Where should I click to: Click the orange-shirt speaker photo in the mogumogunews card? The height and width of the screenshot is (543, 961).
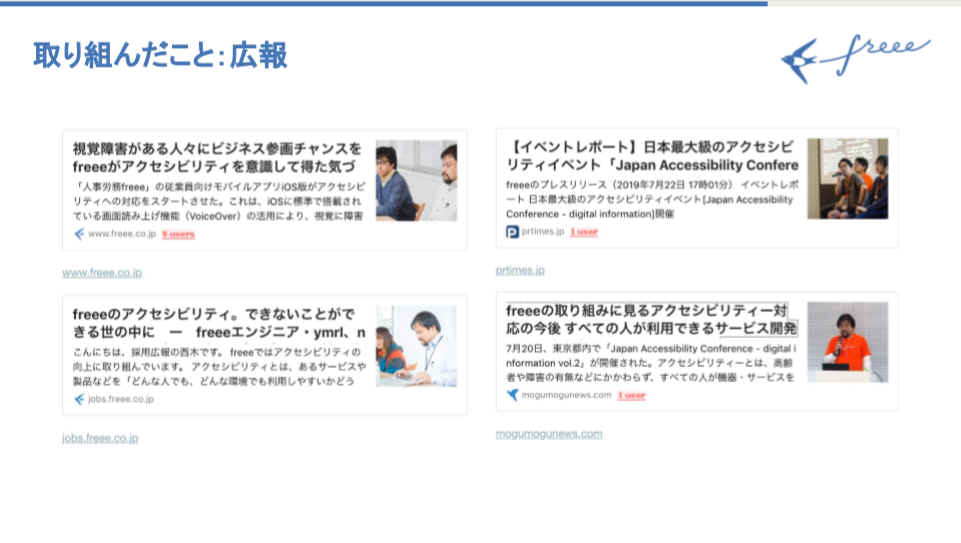point(847,342)
